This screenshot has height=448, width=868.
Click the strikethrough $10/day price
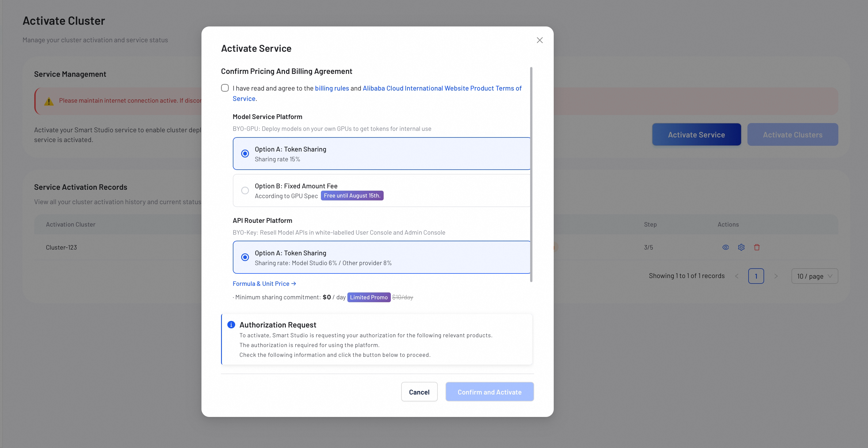(402, 297)
